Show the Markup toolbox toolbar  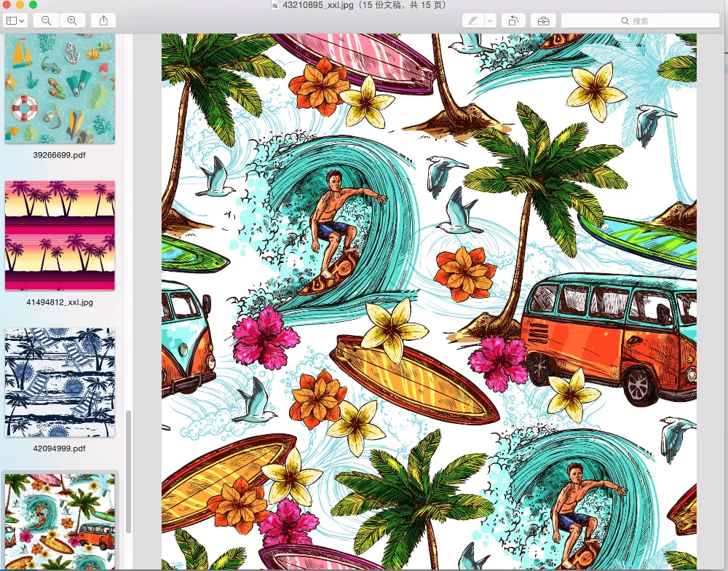click(542, 21)
